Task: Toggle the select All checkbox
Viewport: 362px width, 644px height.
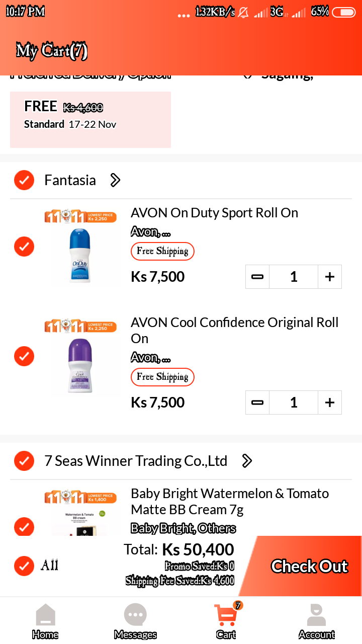Action: click(x=24, y=566)
